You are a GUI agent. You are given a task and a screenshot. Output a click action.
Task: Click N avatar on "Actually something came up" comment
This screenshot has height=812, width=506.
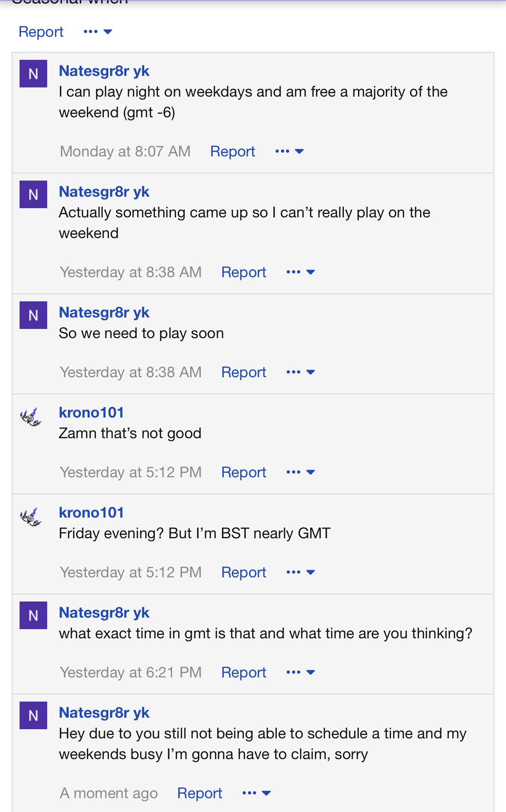pos(33,194)
